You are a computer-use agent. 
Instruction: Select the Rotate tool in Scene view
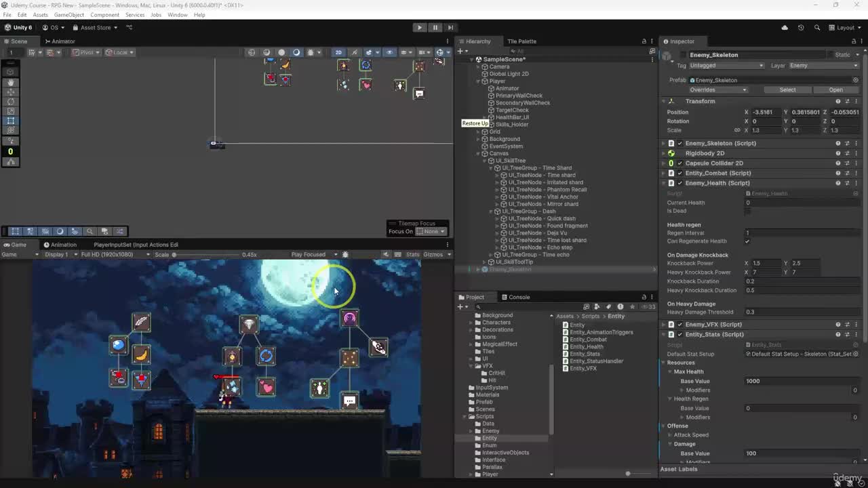point(10,102)
